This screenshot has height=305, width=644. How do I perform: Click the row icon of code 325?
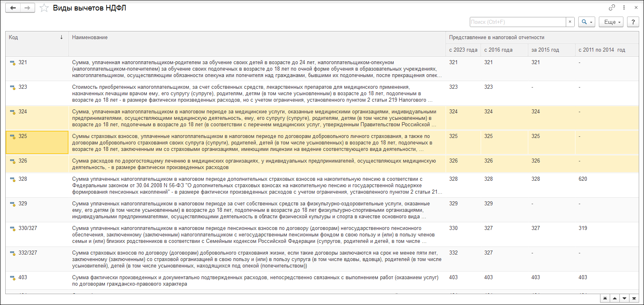click(x=13, y=137)
